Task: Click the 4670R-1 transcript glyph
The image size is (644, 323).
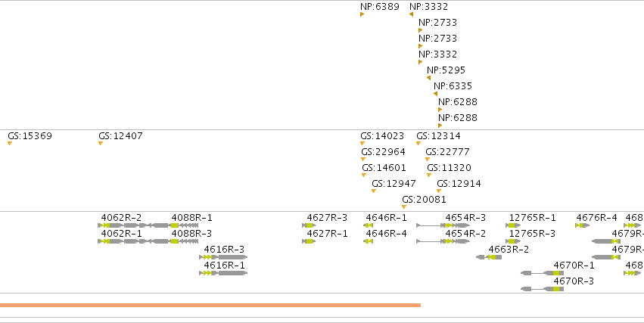Action: (x=542, y=273)
